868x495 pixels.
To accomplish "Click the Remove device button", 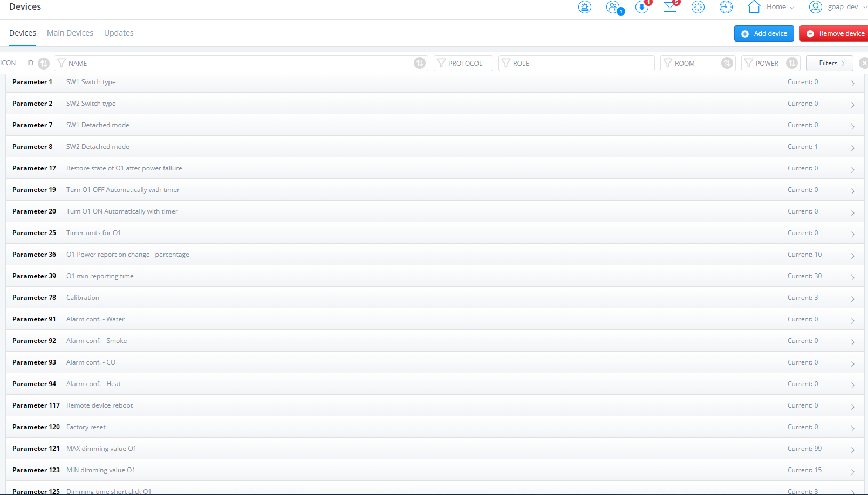I will click(834, 33).
